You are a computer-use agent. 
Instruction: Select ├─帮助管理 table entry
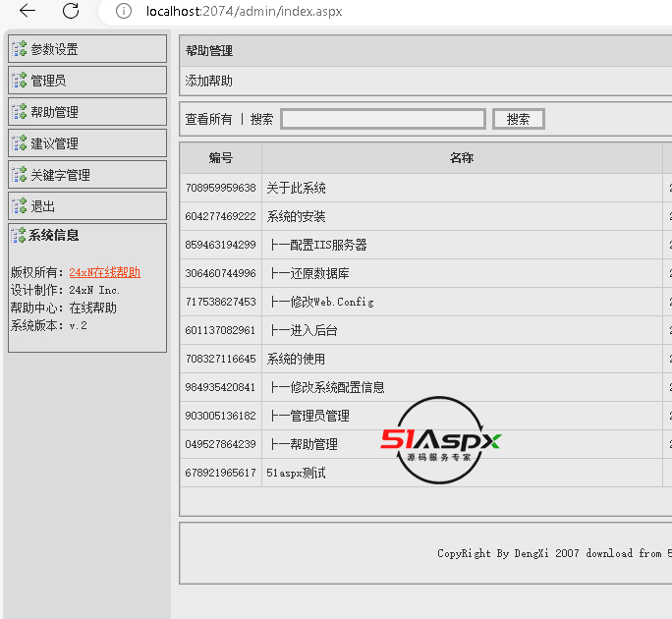point(305,444)
